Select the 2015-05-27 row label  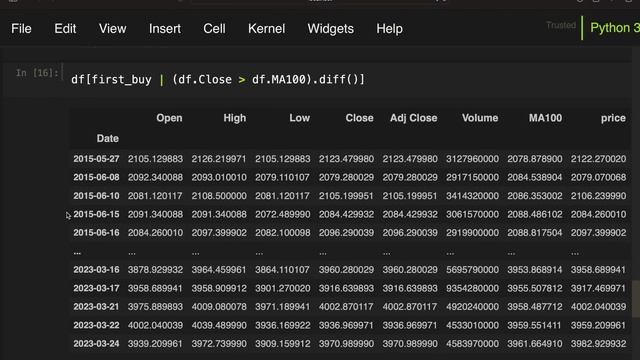coord(96,159)
